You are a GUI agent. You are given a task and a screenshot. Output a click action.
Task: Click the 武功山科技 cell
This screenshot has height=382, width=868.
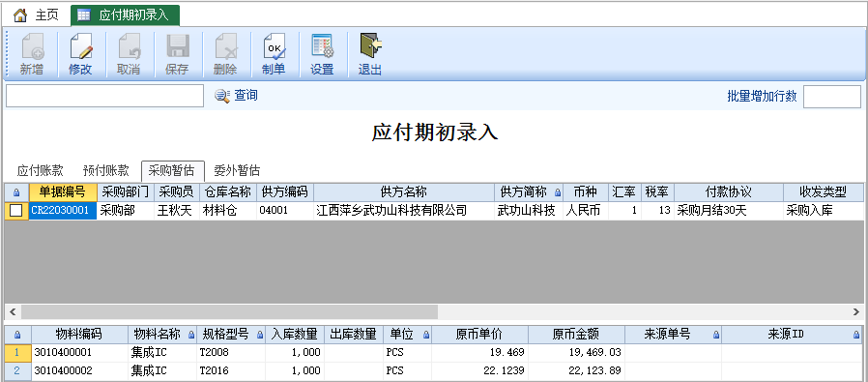pos(528,211)
